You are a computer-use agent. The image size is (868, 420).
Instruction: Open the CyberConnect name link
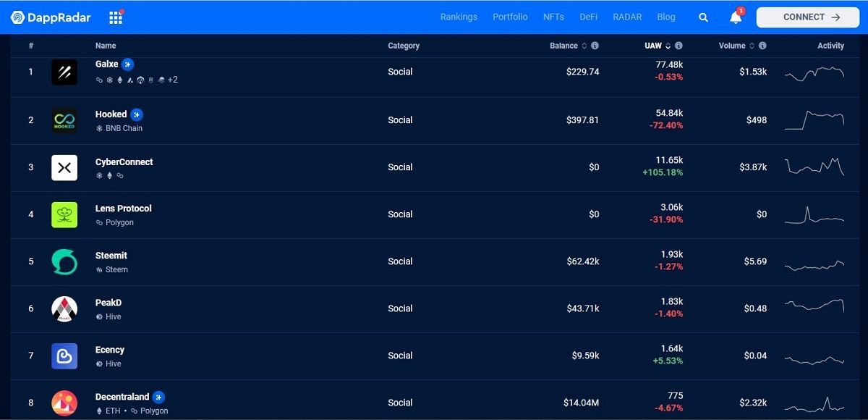tap(124, 162)
